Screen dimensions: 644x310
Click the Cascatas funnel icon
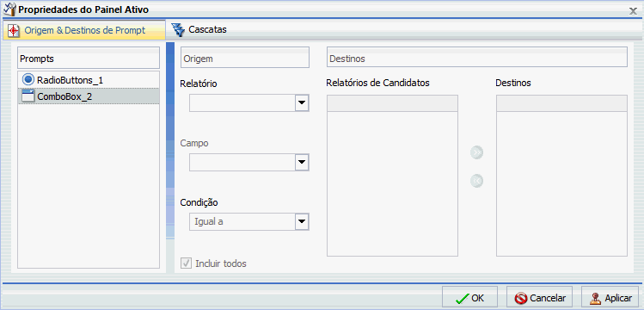pyautogui.click(x=178, y=30)
